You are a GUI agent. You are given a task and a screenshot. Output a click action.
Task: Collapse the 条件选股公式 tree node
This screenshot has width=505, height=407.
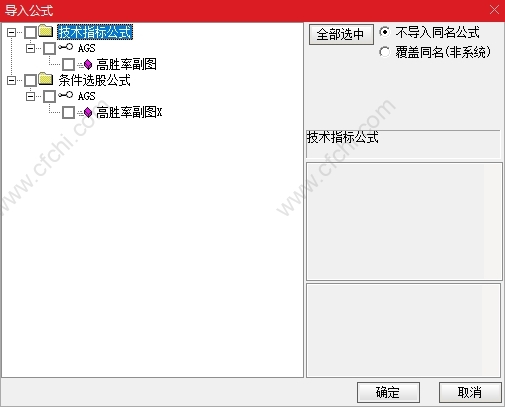(x=11, y=80)
